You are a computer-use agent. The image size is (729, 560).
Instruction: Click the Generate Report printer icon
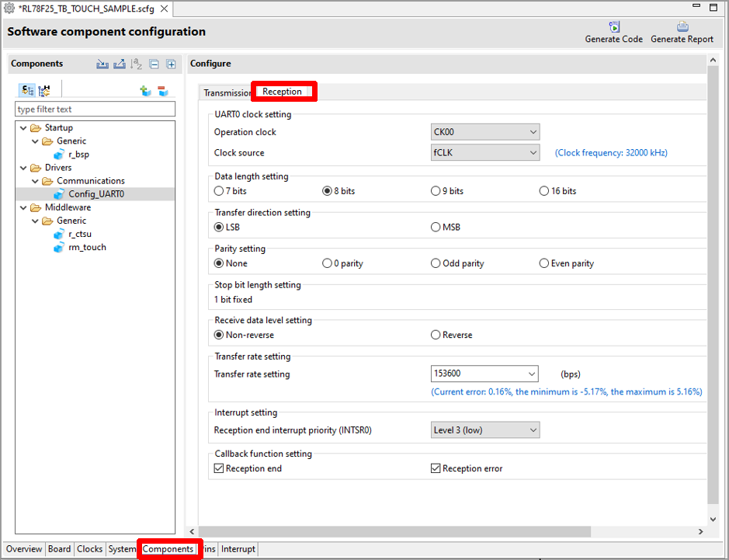(x=682, y=26)
